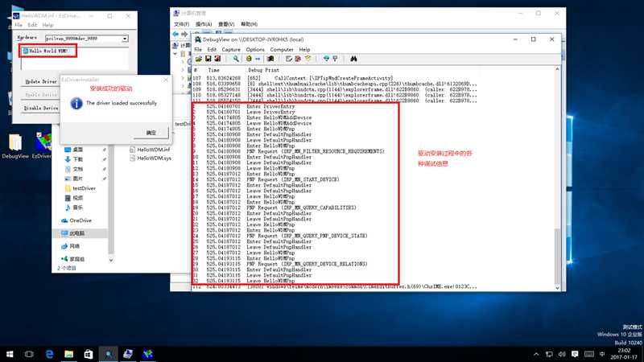Toggle the Capture magnifier icon in DebugView
The height and width of the screenshot is (362, 644).
236,59
